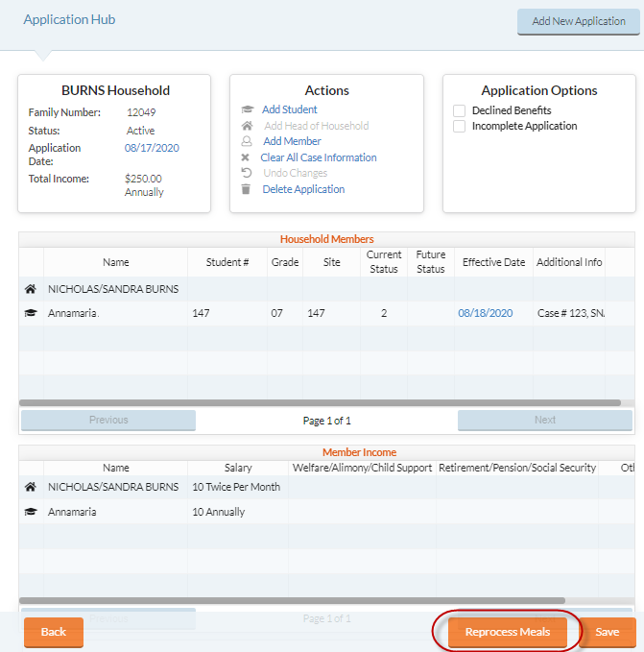Enable the Declined Benefits checkbox
Image resolution: width=644 pixels, height=652 pixels.
[x=460, y=111]
